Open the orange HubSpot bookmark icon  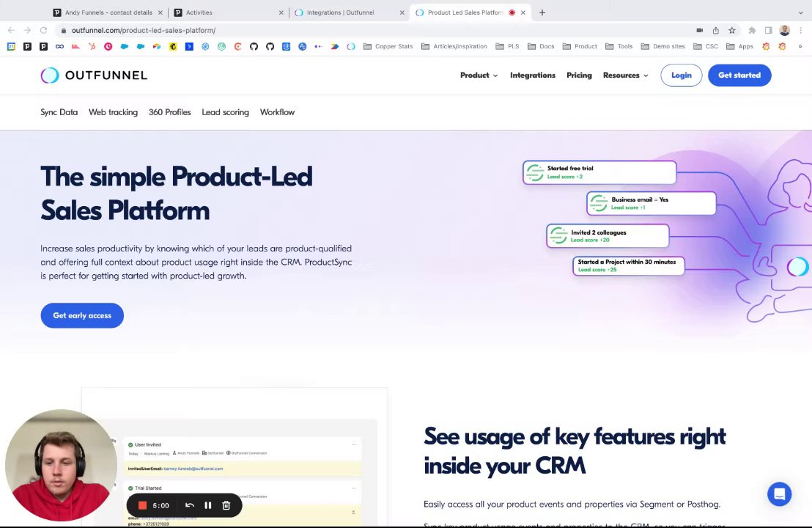point(92,46)
